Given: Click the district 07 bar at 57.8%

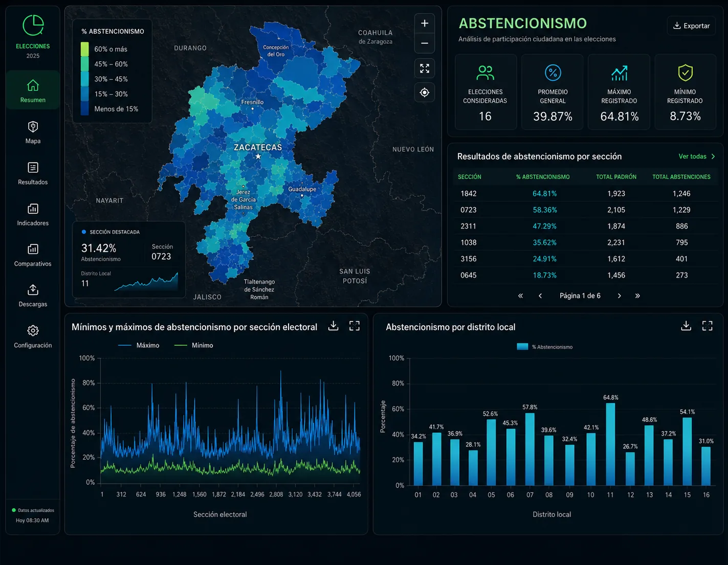Looking at the screenshot, I should [530, 449].
